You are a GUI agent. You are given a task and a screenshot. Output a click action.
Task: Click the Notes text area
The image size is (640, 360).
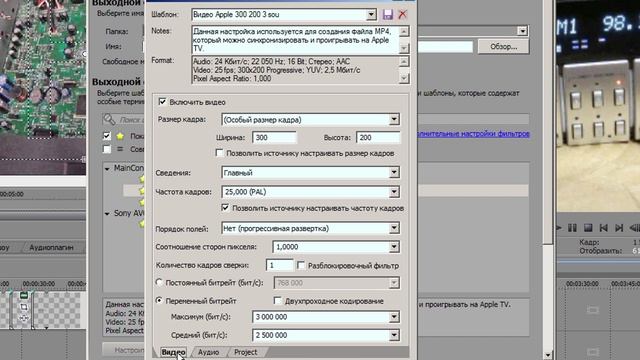[x=295, y=40]
